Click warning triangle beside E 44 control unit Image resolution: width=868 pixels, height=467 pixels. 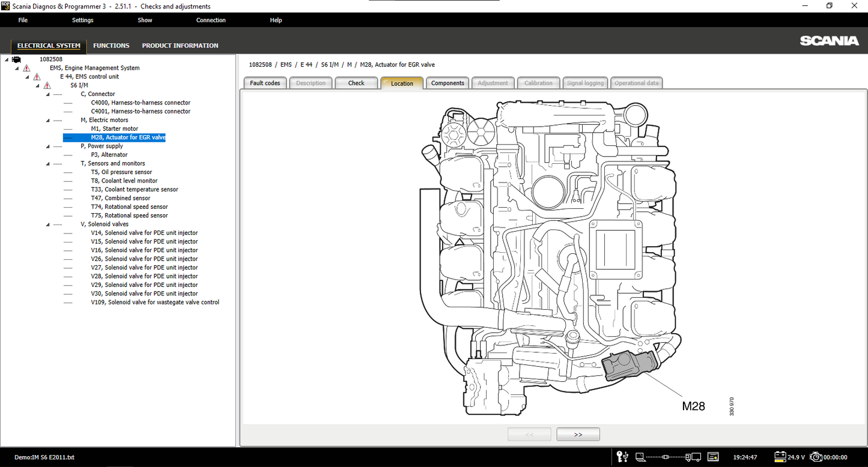click(37, 77)
